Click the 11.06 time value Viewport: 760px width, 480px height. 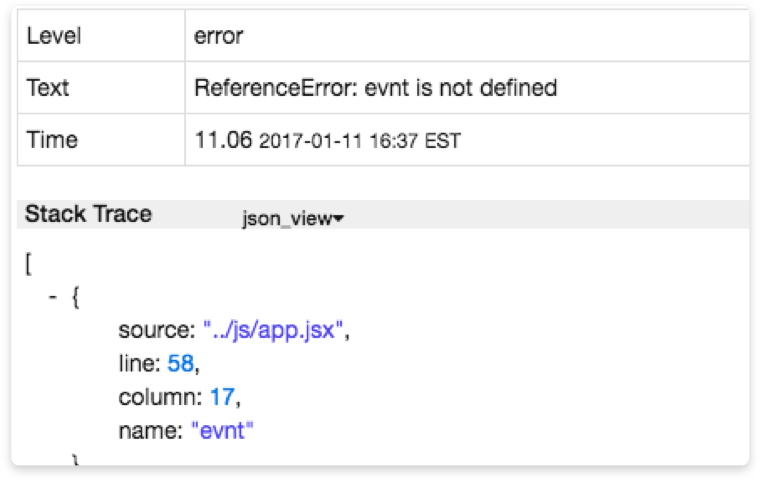click(223, 140)
